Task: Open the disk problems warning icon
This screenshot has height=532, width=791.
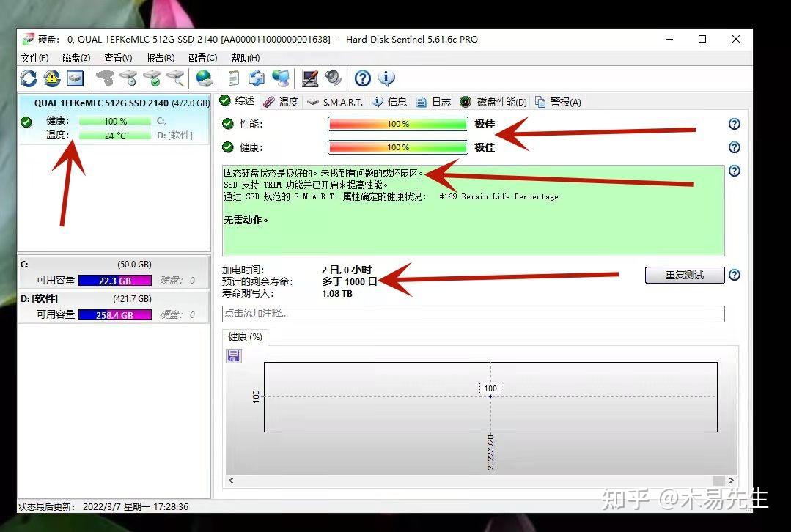Action: [51, 78]
